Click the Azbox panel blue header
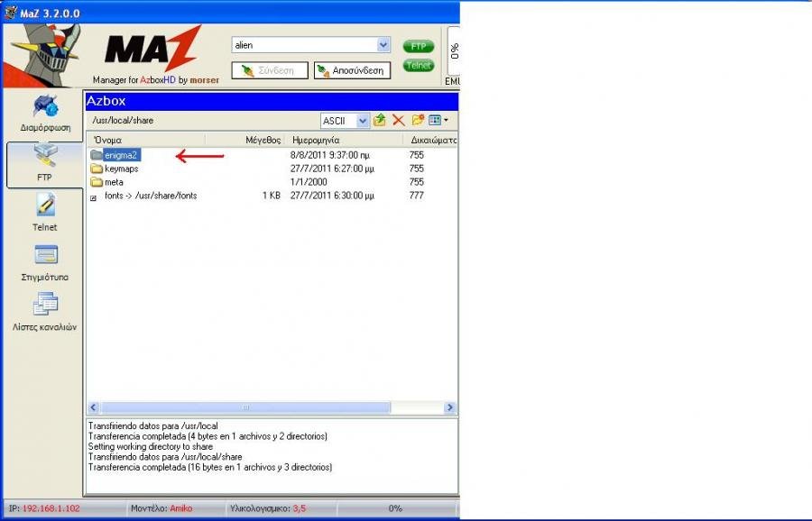 [x=272, y=101]
